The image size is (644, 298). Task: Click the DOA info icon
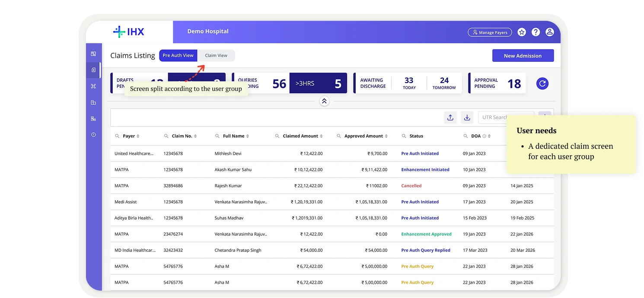click(484, 136)
